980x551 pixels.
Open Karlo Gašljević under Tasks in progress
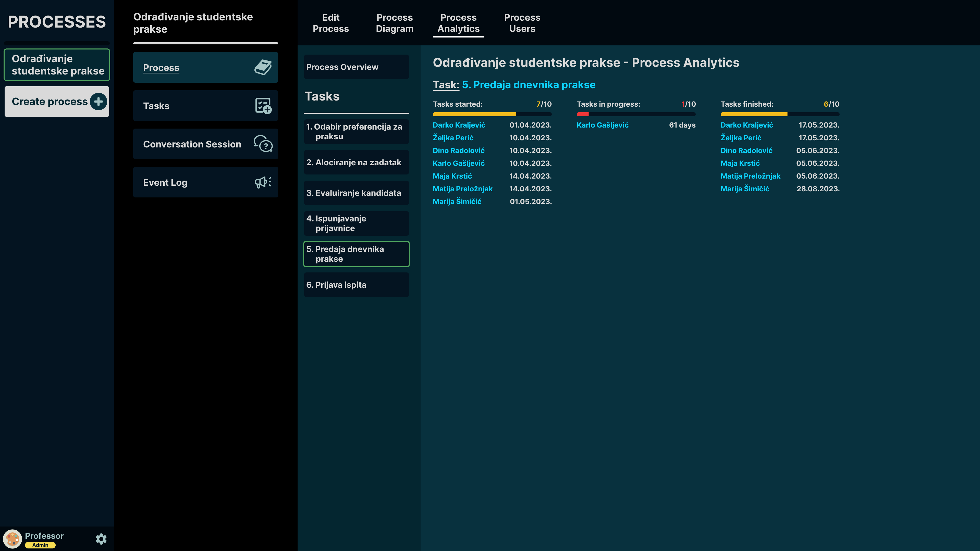point(602,125)
